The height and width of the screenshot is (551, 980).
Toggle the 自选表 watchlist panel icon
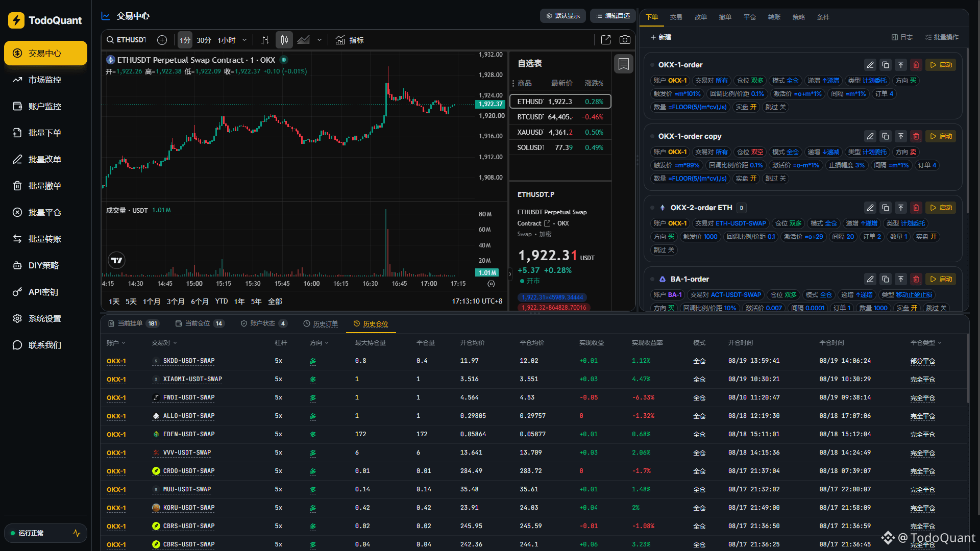(x=623, y=64)
